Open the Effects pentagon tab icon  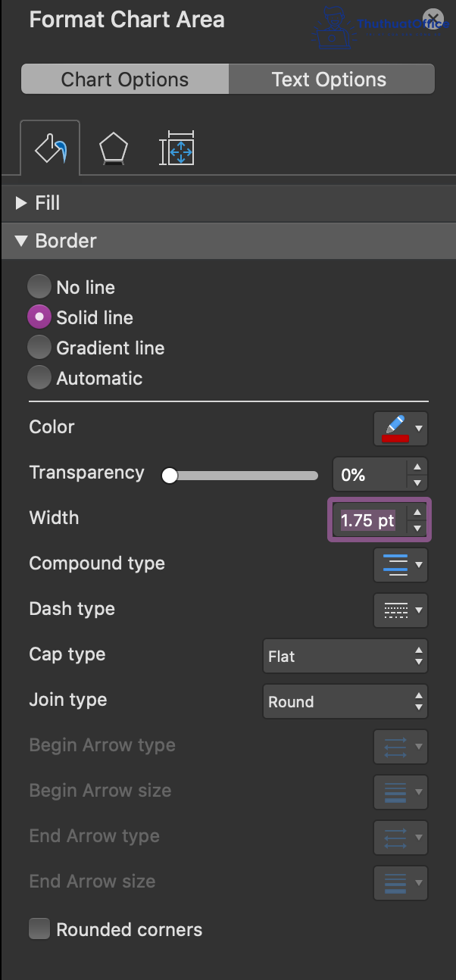tap(114, 148)
